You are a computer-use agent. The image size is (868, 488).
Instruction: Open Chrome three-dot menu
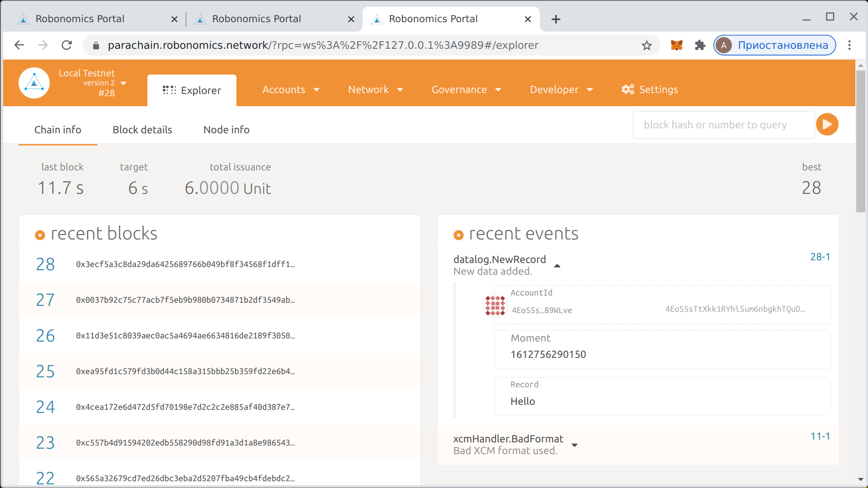pos(849,45)
